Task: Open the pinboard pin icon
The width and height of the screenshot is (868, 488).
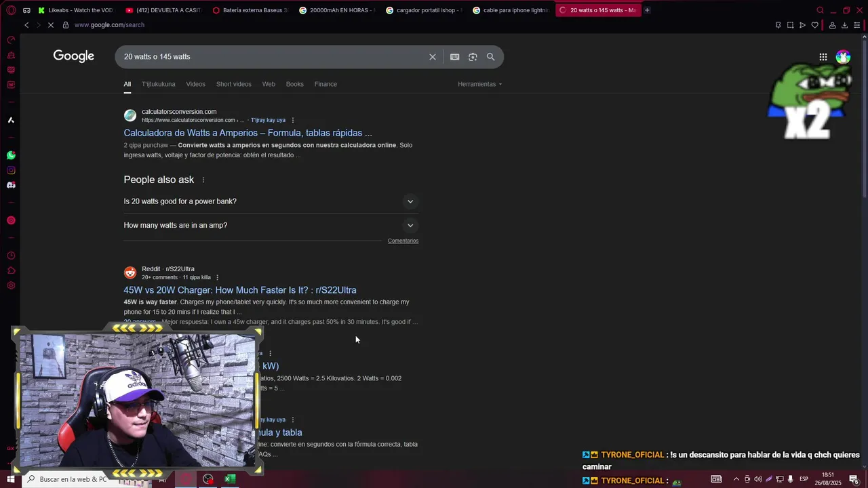Action: tap(778, 25)
